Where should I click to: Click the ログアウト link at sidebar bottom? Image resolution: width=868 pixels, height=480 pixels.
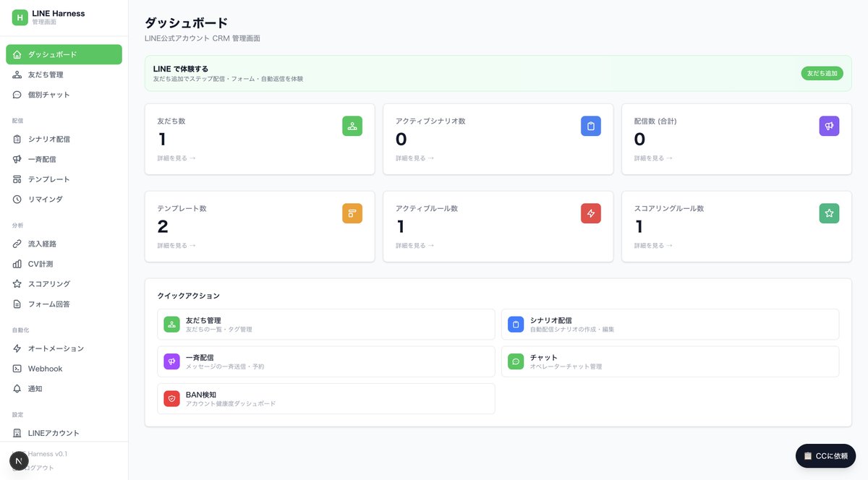(38, 468)
